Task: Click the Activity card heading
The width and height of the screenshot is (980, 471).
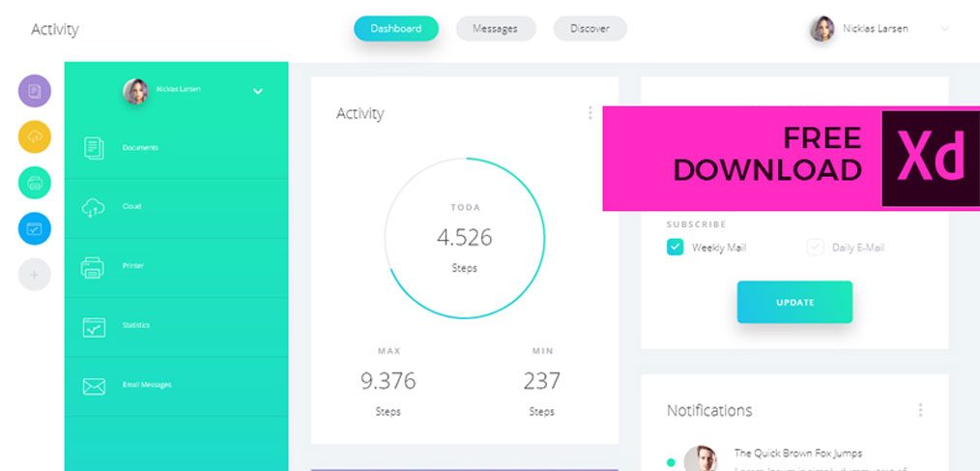Action: click(360, 113)
